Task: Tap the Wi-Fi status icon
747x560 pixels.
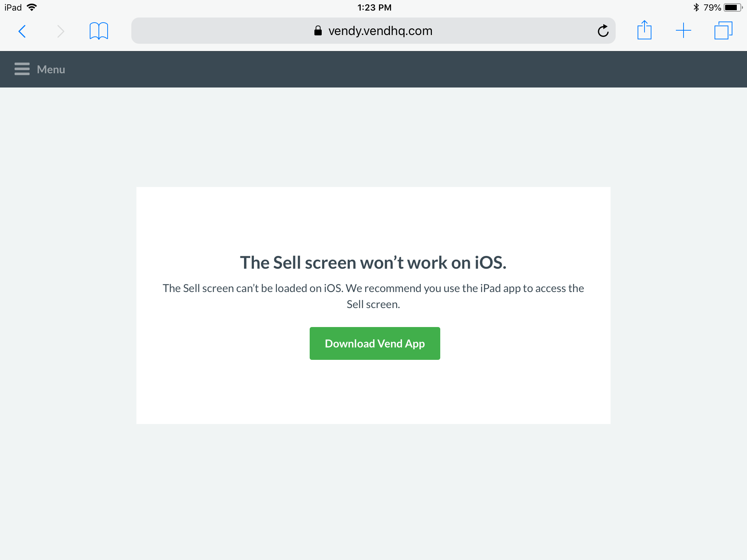Action: click(32, 7)
